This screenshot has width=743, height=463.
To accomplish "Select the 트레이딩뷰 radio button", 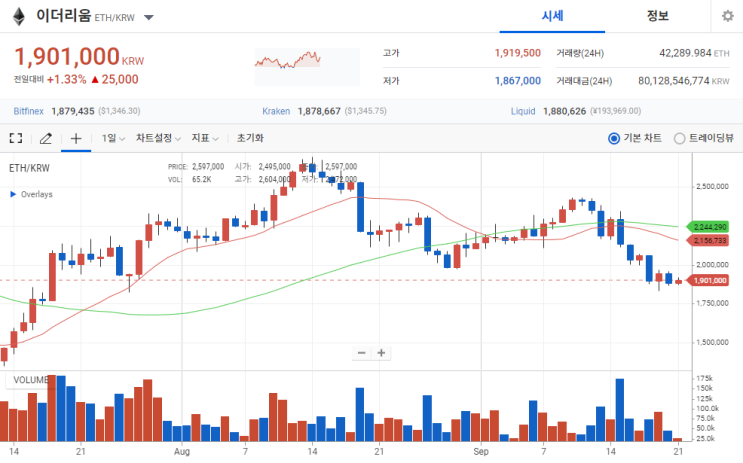I will [x=679, y=138].
